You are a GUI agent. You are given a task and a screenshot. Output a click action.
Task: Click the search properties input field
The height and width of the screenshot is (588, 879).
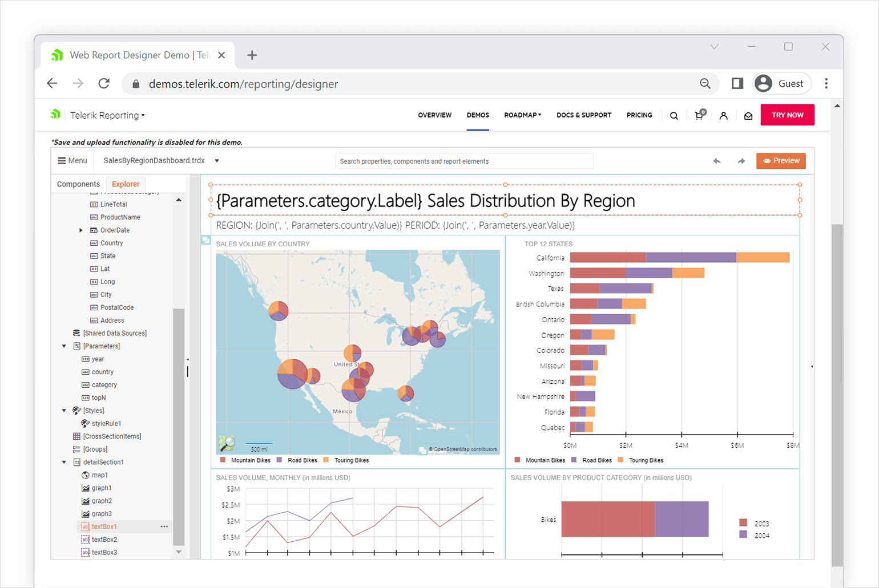[x=464, y=161]
